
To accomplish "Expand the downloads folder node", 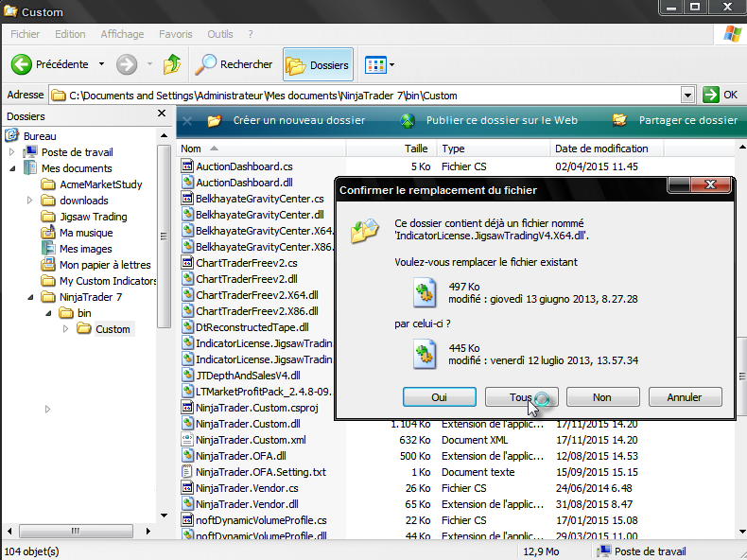I will click(x=30, y=201).
